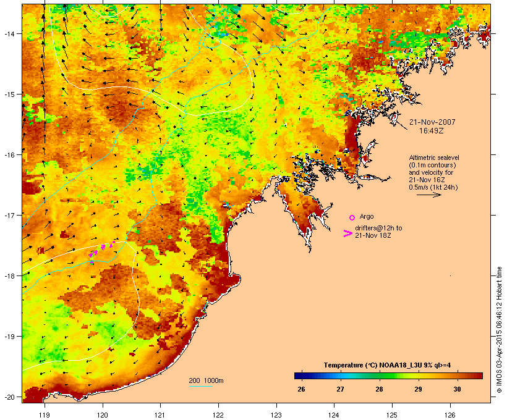507x420 pixels.
Task: Click the dark red end of color bar
Action: pyautogui.click(x=480, y=376)
